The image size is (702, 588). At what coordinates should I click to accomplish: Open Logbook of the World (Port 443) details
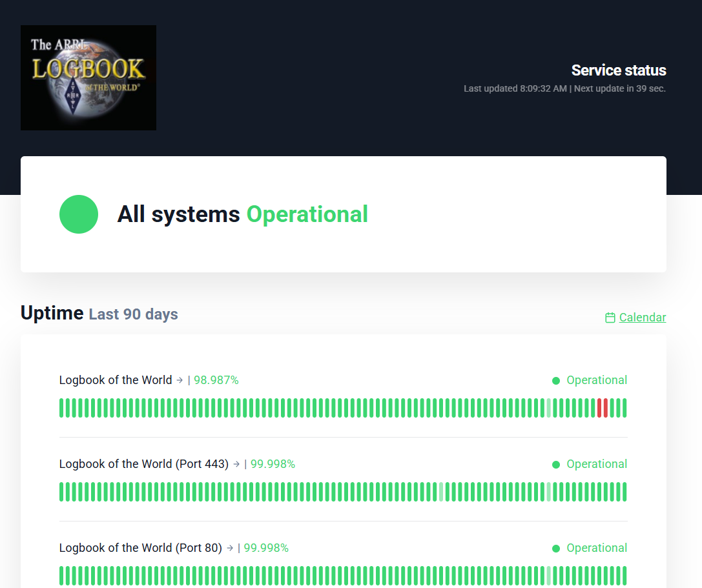(x=144, y=464)
